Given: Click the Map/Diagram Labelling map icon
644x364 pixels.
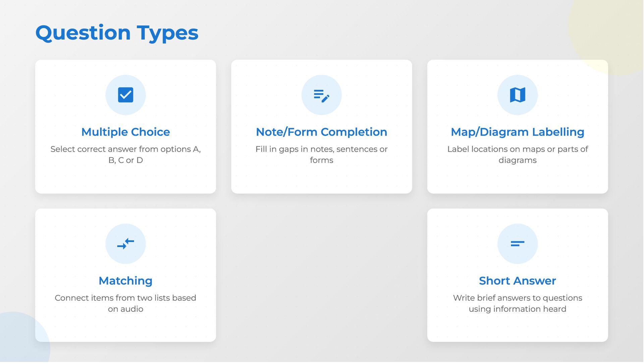Looking at the screenshot, I should coord(517,95).
